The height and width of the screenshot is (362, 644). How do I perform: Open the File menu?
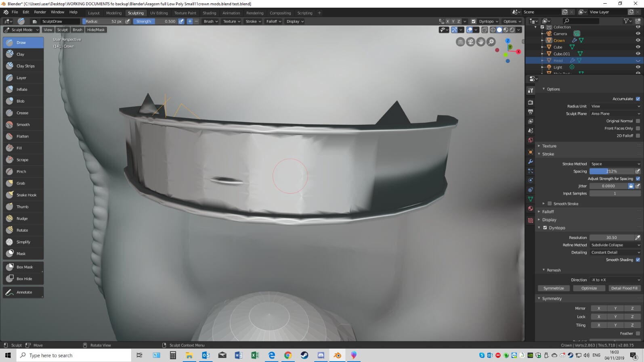tap(15, 12)
